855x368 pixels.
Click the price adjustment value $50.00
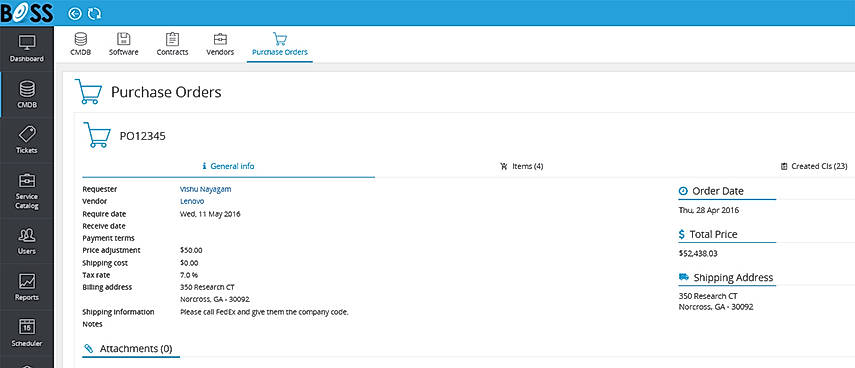point(191,250)
